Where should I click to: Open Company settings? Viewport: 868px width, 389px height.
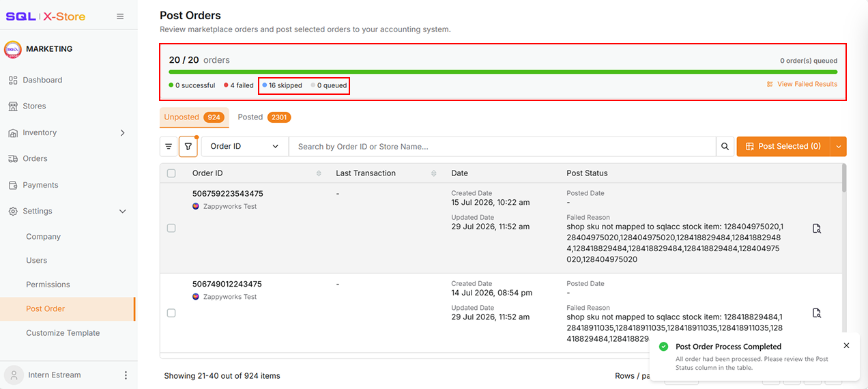pos(43,237)
